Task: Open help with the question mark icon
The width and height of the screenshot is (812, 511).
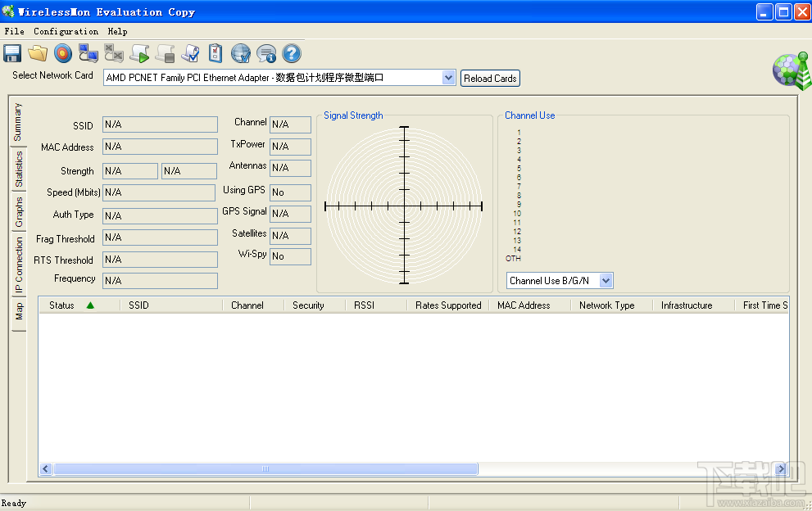Action: (292, 54)
